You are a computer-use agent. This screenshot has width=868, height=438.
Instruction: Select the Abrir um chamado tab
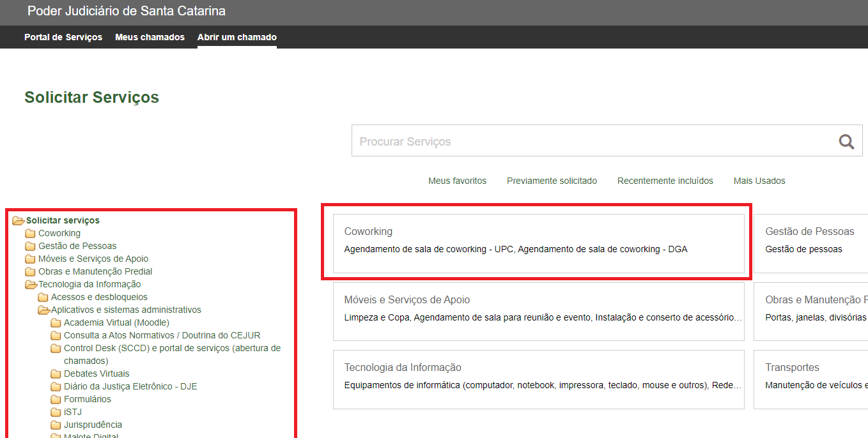tap(237, 37)
